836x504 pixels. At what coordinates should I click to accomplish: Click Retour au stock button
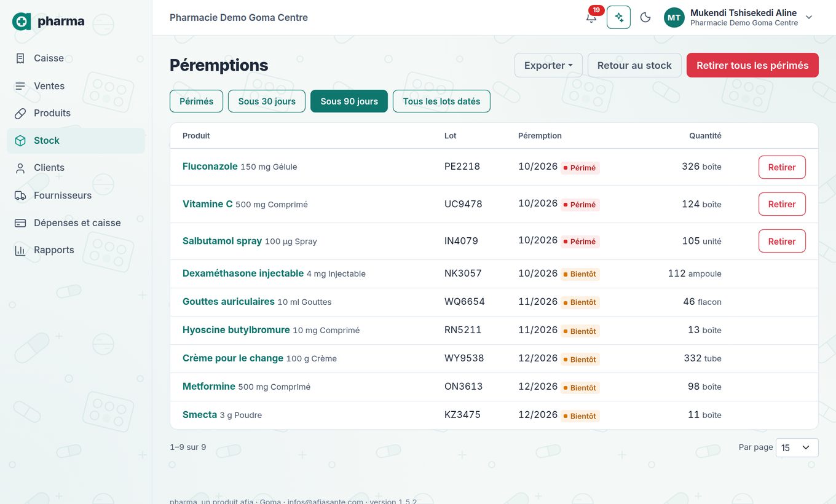click(x=634, y=65)
